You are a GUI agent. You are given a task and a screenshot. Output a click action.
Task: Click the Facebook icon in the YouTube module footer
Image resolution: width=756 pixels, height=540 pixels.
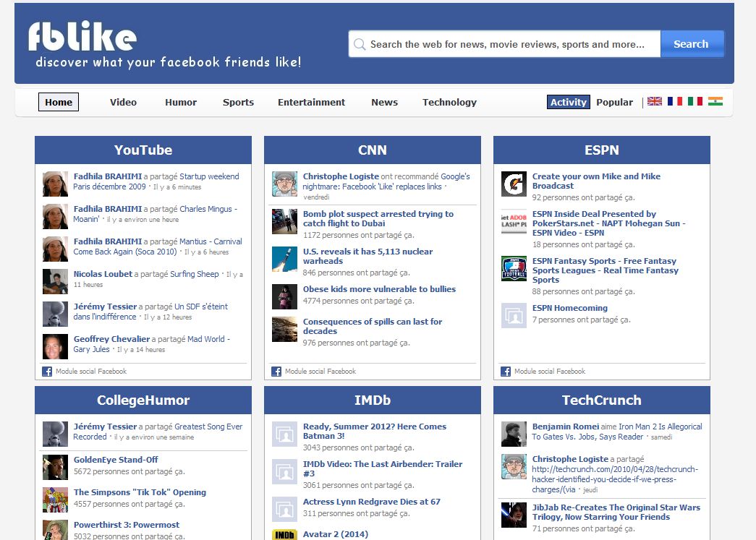[x=47, y=372]
